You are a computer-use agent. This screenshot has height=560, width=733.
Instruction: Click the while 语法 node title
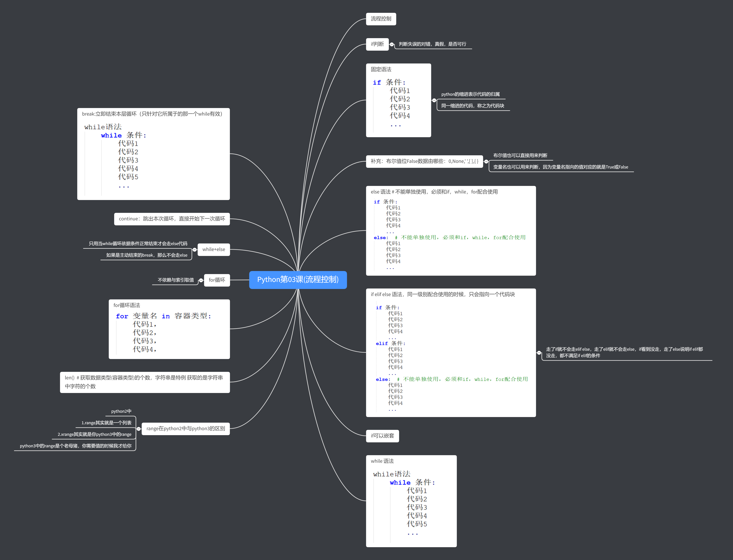[382, 461]
